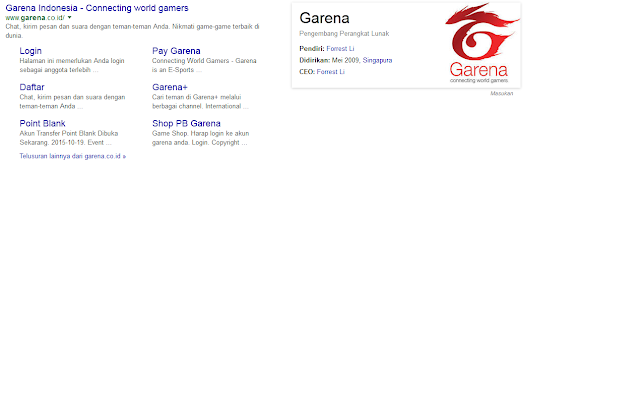Screen dimensions: 640x415
Task: Go to the Daftar sitelink
Action: (x=32, y=87)
